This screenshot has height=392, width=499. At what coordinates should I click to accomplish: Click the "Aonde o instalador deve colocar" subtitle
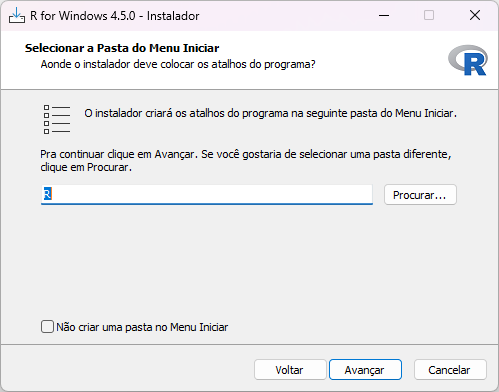178,64
